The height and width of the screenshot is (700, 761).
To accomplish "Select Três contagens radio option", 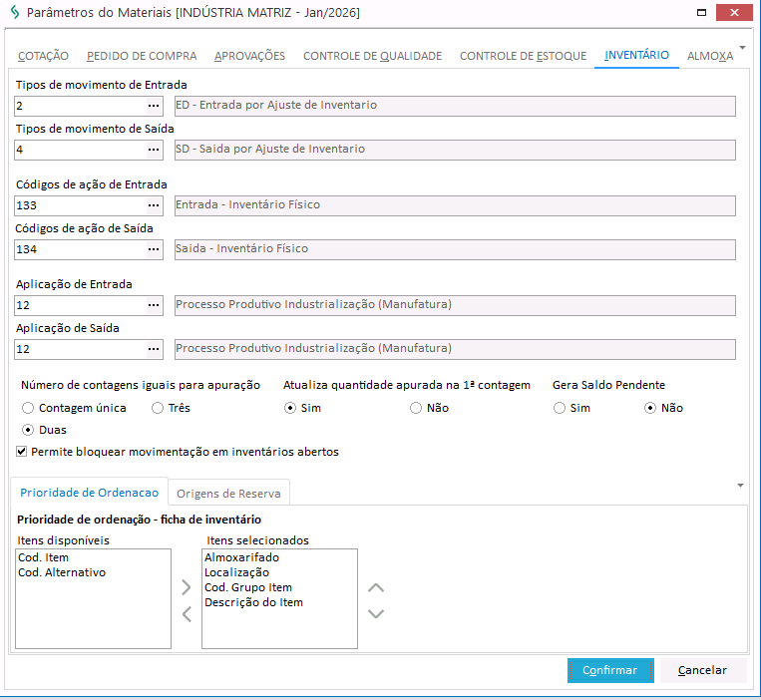I will tap(171, 408).
